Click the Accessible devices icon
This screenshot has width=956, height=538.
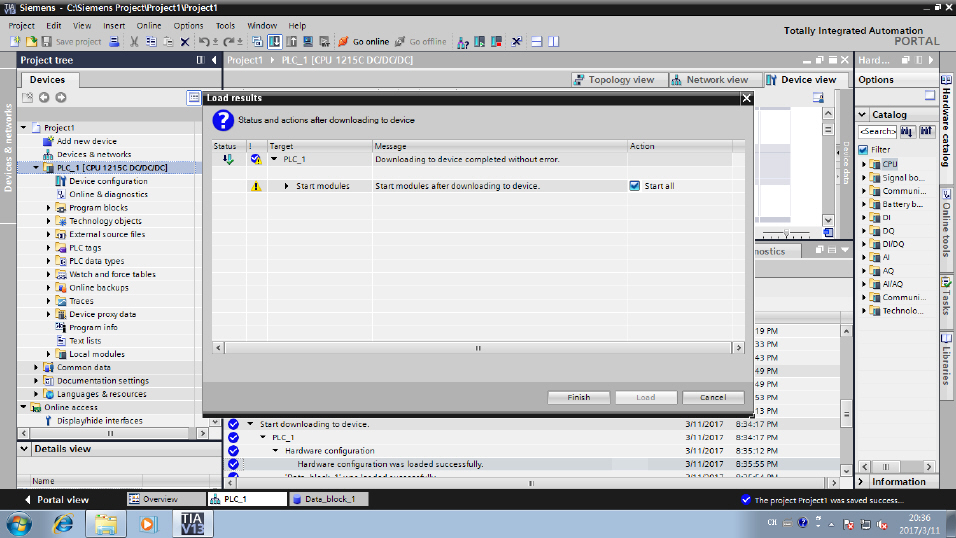click(x=463, y=41)
